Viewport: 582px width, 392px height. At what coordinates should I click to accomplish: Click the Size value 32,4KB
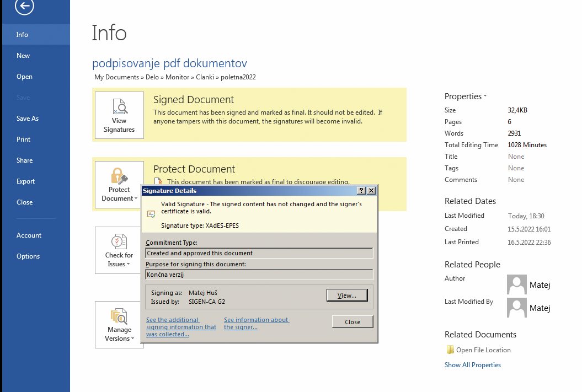[517, 110]
